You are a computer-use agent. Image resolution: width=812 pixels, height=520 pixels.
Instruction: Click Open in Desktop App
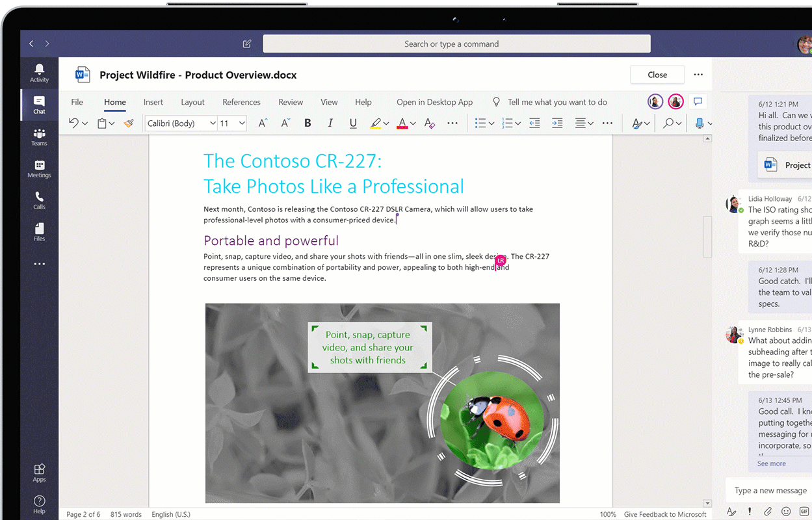[434, 102]
